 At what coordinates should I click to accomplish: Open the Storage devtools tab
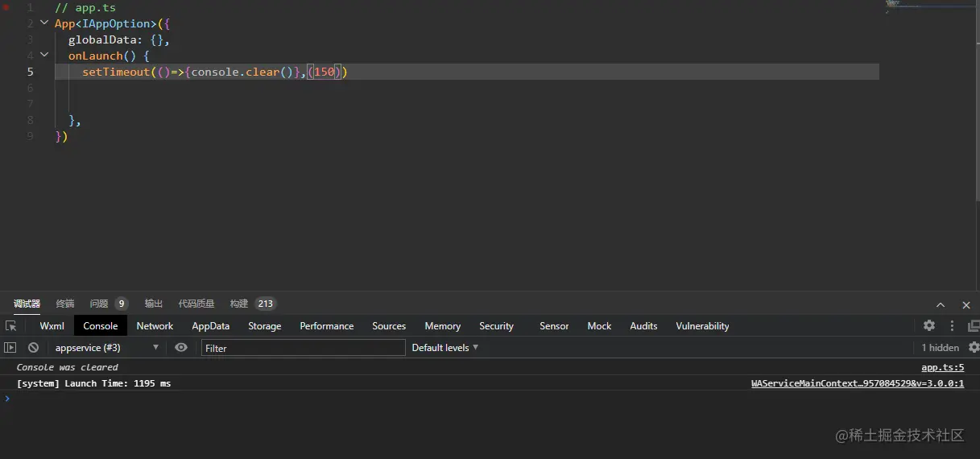(264, 326)
